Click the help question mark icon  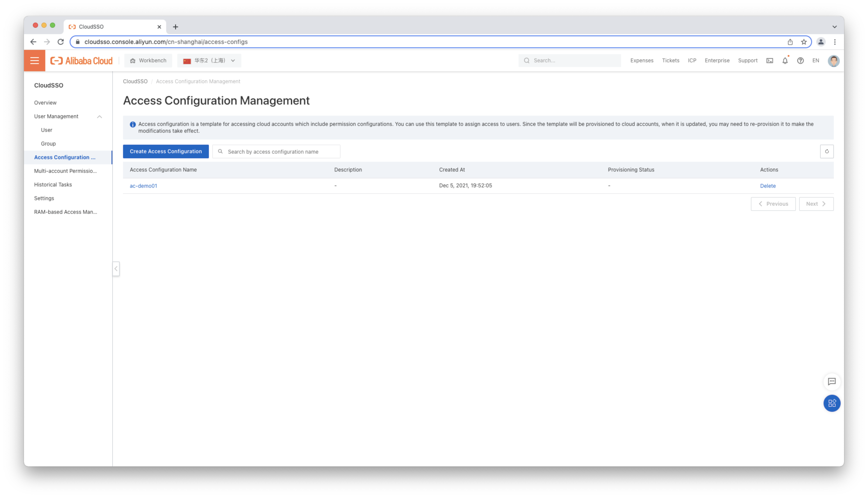click(800, 61)
